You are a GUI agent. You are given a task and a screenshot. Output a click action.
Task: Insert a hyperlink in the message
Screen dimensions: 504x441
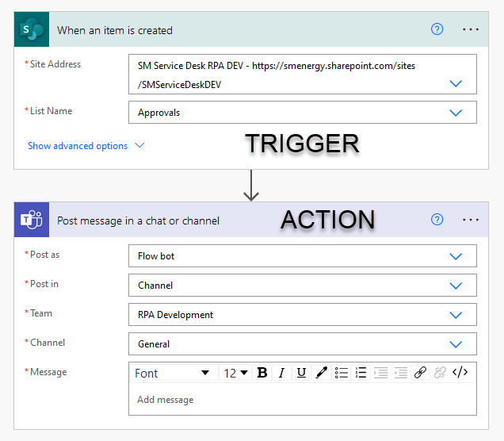(420, 373)
